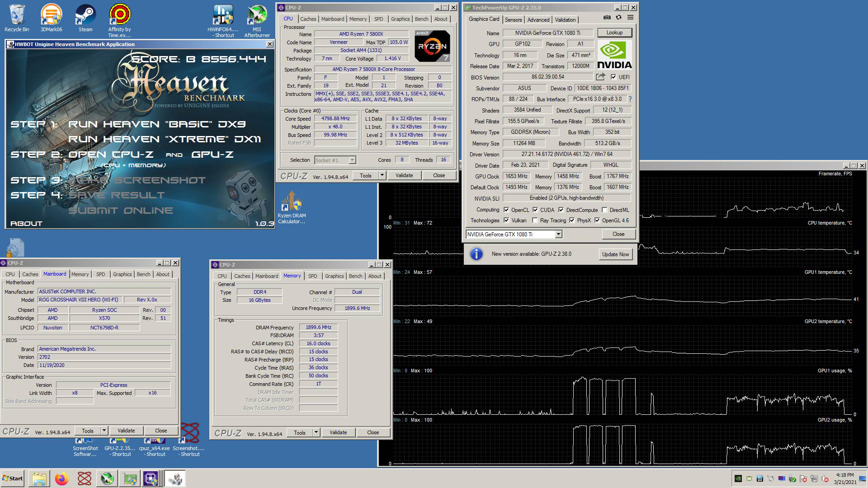Click Validate in Mainboard CPU-Z window
This screenshot has width=868, height=488.
pyautogui.click(x=126, y=431)
